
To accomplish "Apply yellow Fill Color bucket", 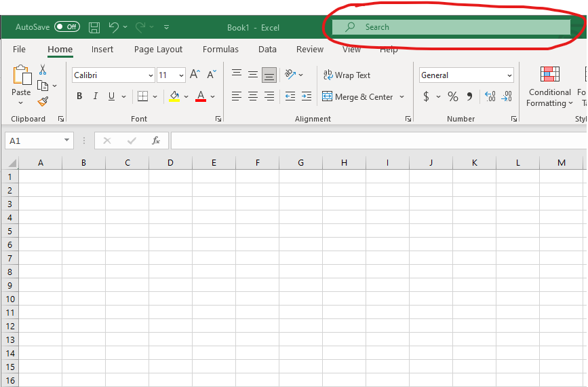I will (x=174, y=96).
